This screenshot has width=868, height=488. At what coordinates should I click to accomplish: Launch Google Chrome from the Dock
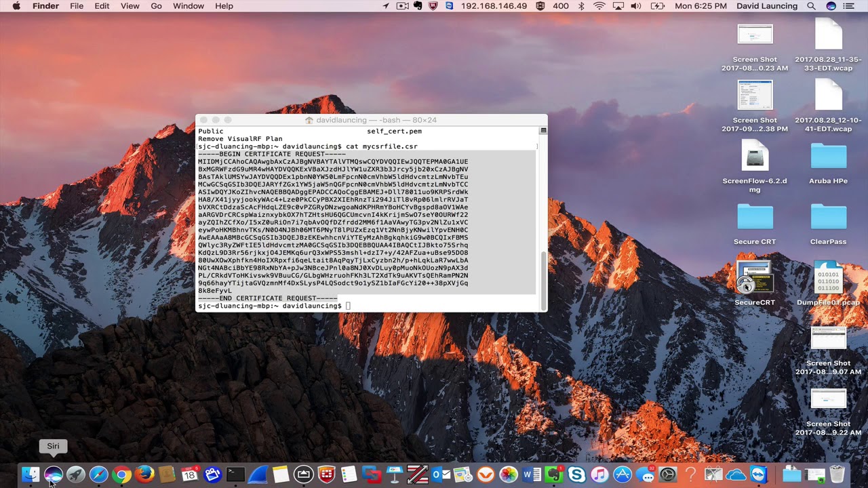click(121, 474)
